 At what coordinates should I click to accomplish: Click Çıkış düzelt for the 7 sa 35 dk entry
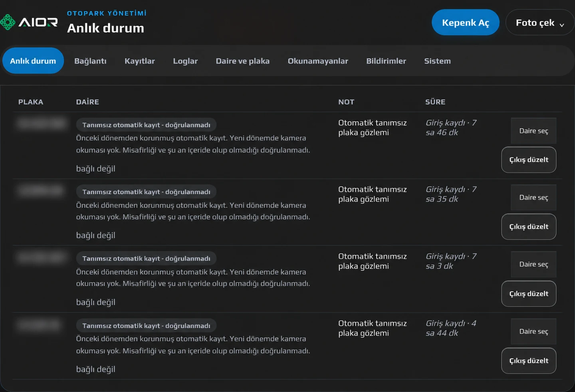pyautogui.click(x=529, y=227)
